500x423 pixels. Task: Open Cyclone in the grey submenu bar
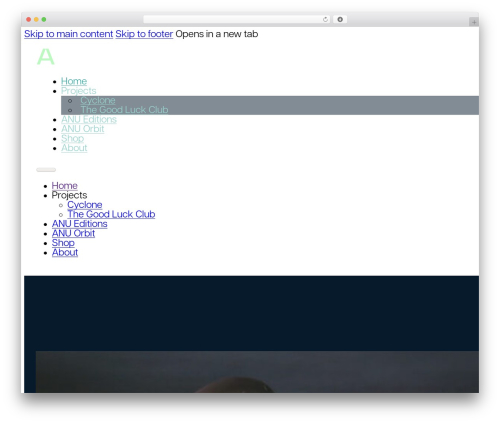click(x=98, y=100)
